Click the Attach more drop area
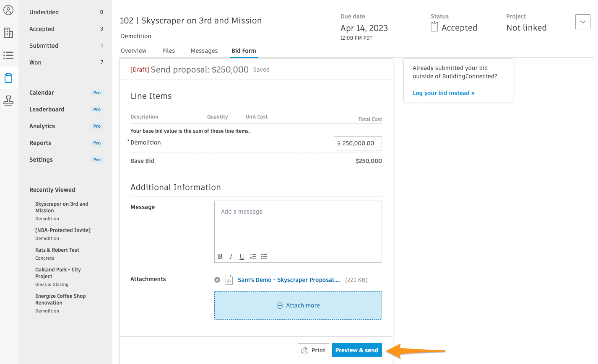The image size is (598, 364). point(298,305)
